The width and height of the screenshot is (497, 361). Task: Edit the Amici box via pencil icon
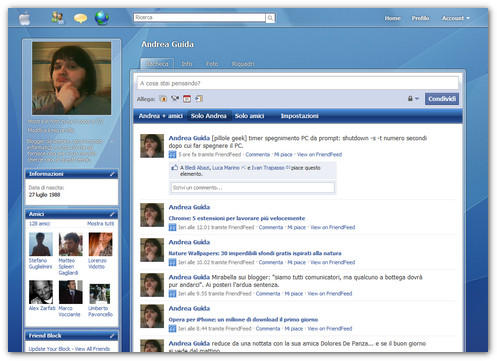click(112, 214)
